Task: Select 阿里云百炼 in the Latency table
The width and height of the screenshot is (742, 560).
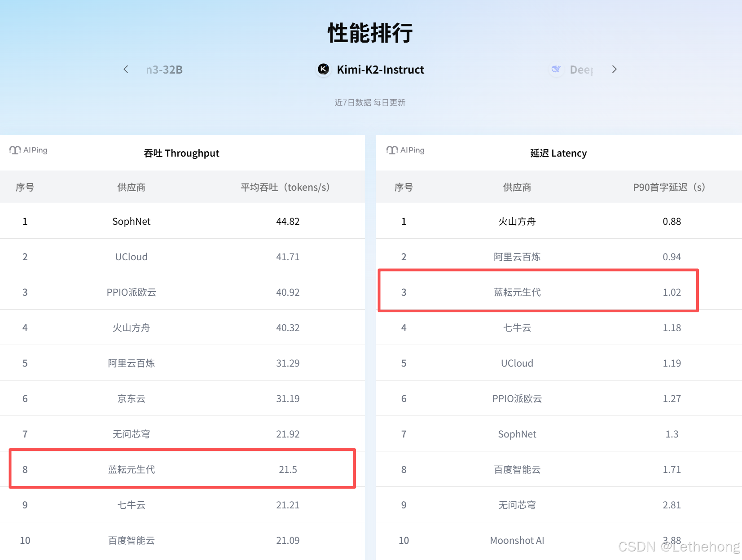Action: tap(517, 257)
